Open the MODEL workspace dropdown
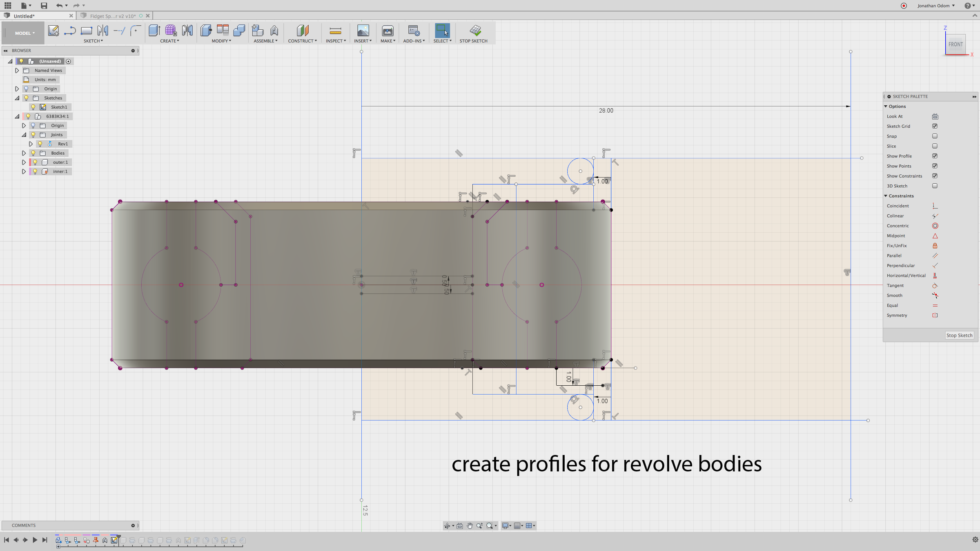The image size is (980, 551). [x=24, y=33]
